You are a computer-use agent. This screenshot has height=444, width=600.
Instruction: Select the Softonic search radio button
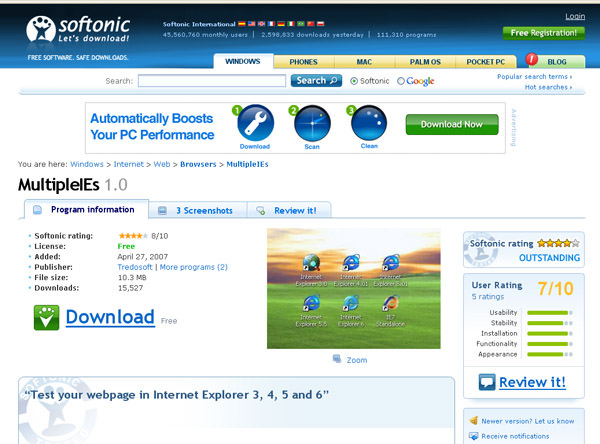pos(353,81)
